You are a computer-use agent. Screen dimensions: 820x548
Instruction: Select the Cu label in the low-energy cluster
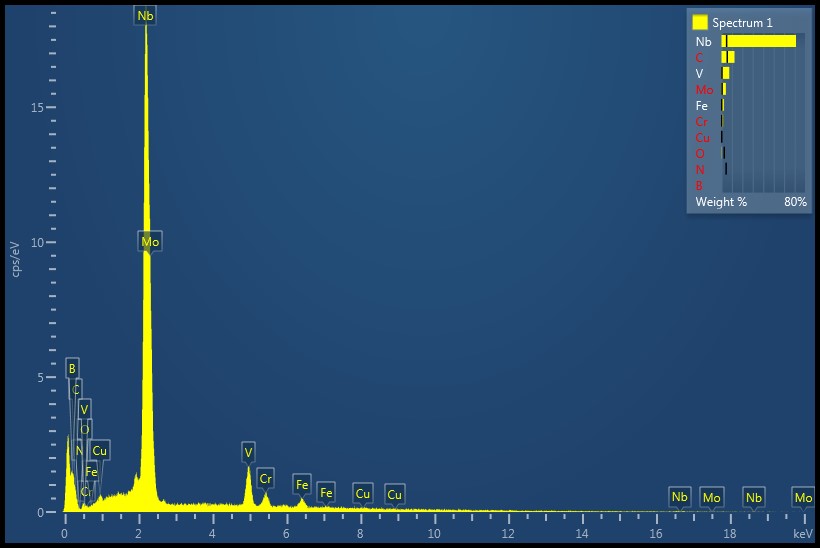click(99, 451)
